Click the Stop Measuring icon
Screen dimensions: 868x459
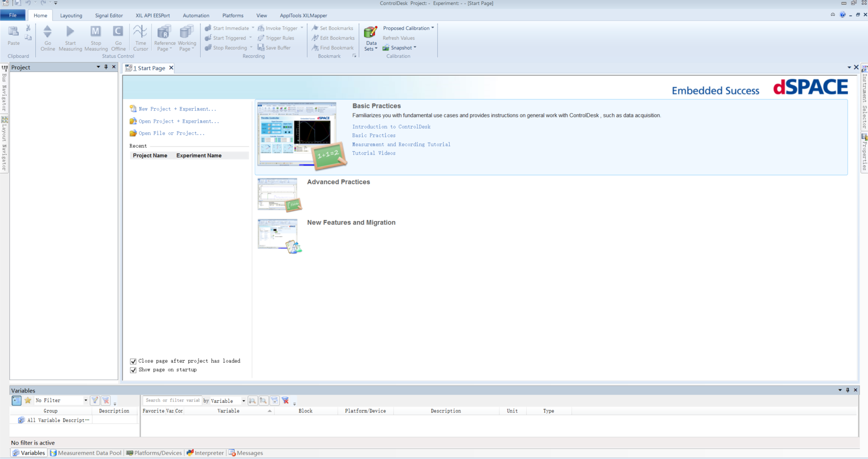tap(96, 32)
